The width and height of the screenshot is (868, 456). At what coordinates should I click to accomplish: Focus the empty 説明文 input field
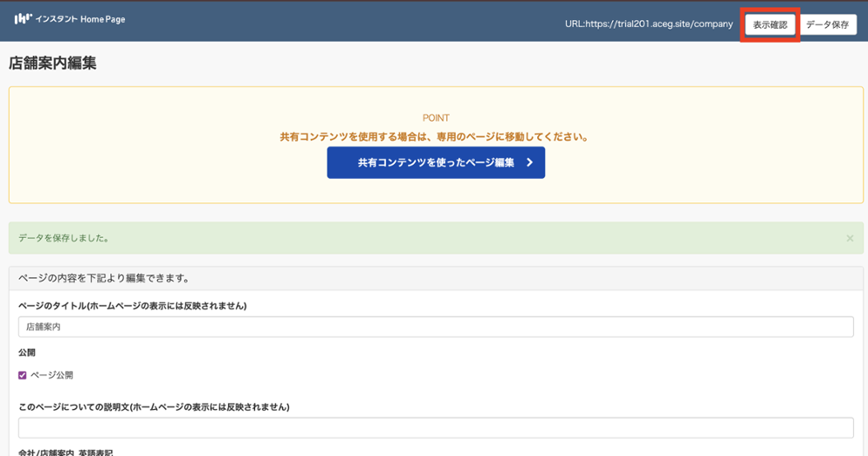pos(436,427)
